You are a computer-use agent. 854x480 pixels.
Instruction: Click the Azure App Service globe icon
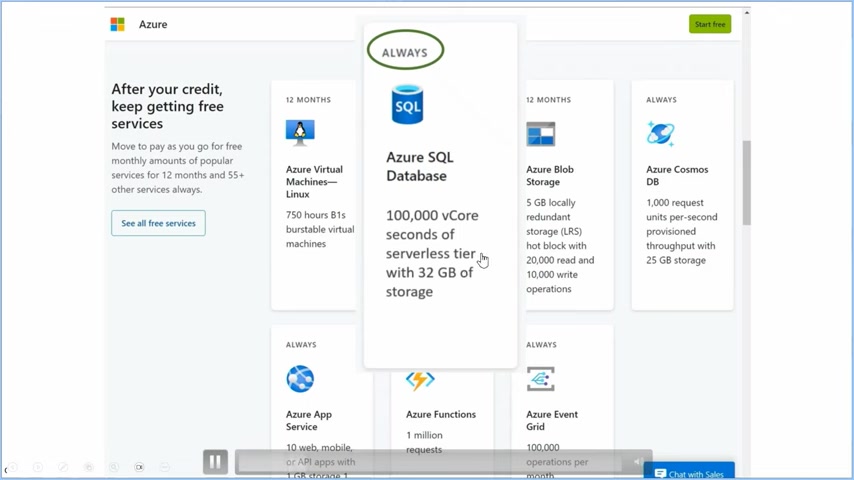[300, 379]
